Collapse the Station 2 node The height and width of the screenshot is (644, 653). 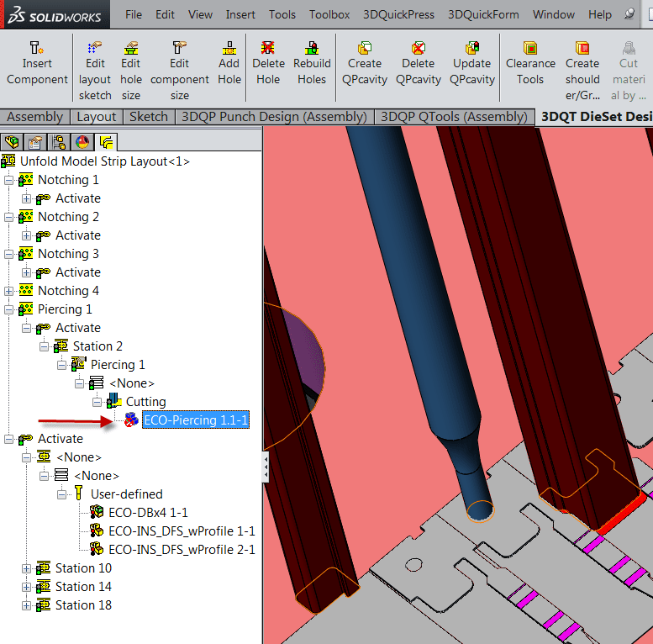(x=44, y=346)
